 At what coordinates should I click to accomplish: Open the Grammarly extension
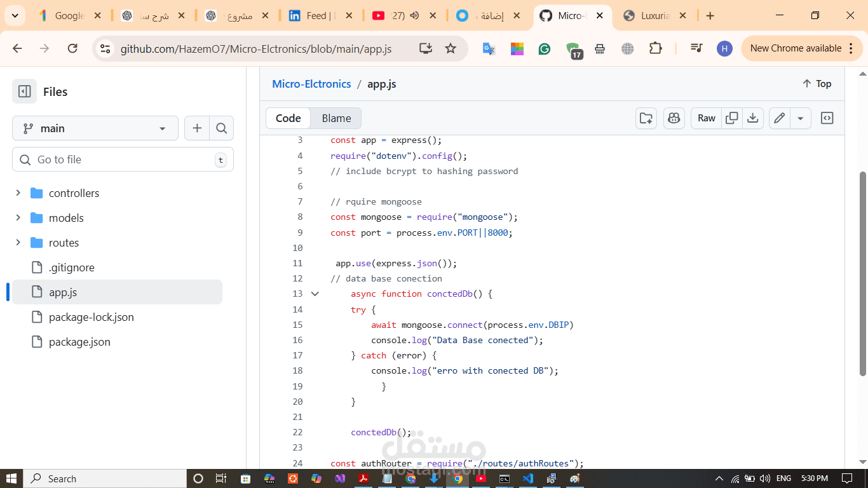point(545,48)
